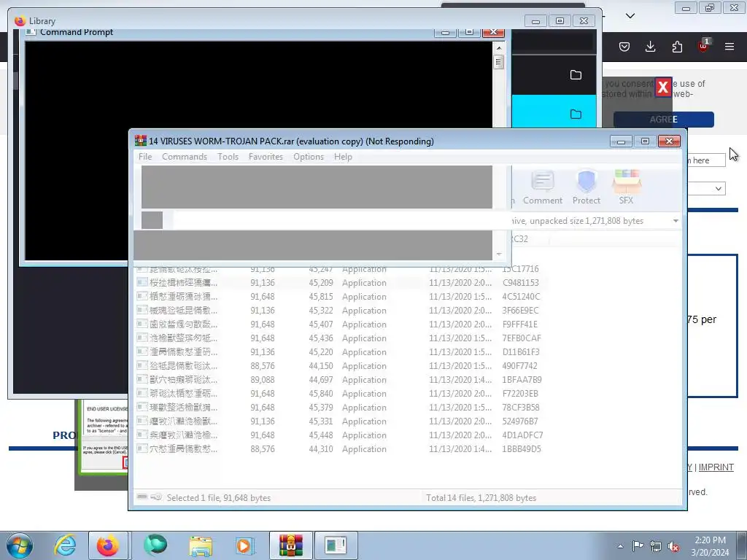Click the Protect toolbar icon in WinRAR

click(x=587, y=187)
